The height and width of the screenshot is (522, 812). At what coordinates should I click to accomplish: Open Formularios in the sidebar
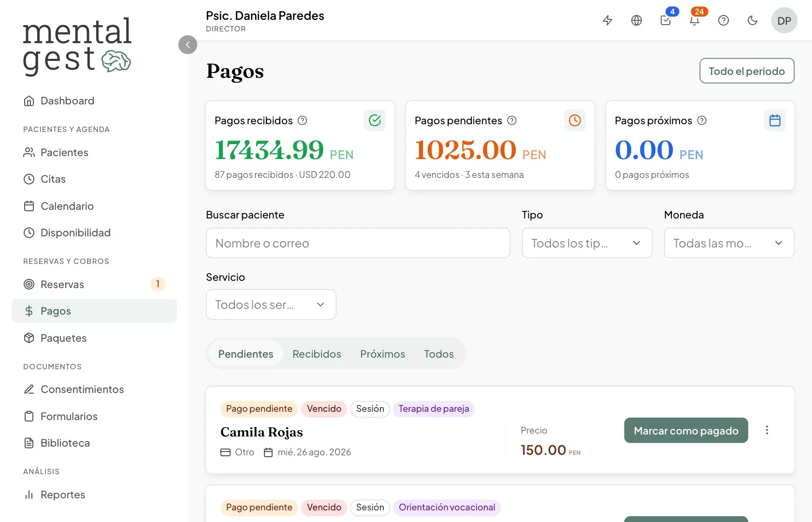(94, 416)
